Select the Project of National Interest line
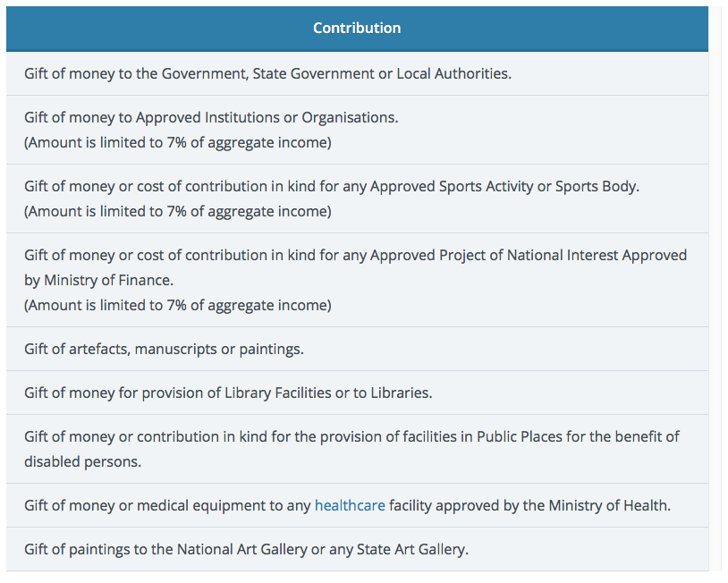This screenshot has width=728, height=583. 355,256
